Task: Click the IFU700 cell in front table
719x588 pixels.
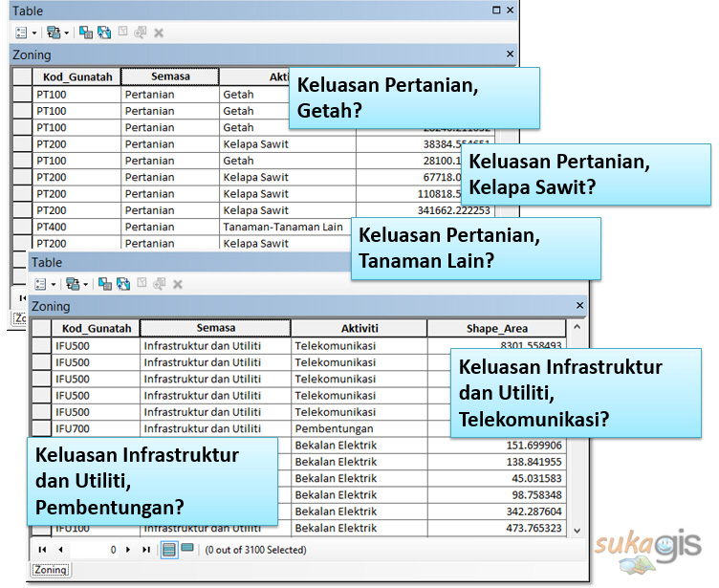Action: pyautogui.click(x=96, y=428)
